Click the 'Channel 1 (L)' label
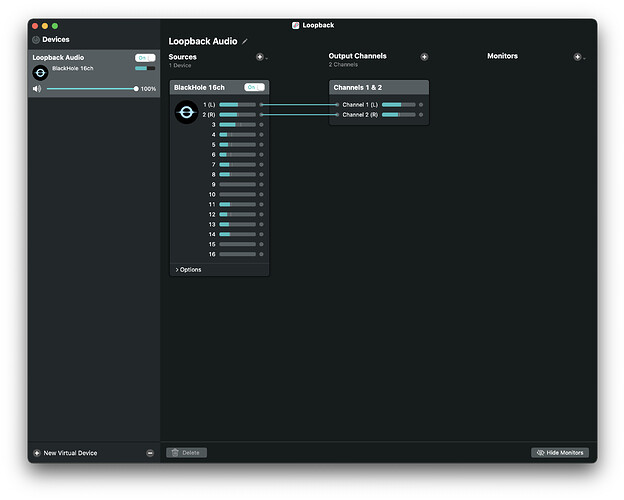The width and height of the screenshot is (624, 500). tap(360, 105)
